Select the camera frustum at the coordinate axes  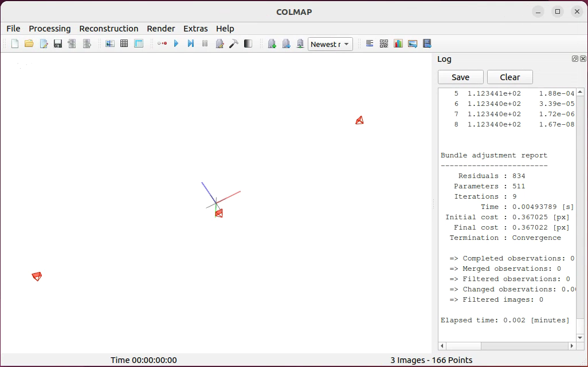[x=219, y=213]
